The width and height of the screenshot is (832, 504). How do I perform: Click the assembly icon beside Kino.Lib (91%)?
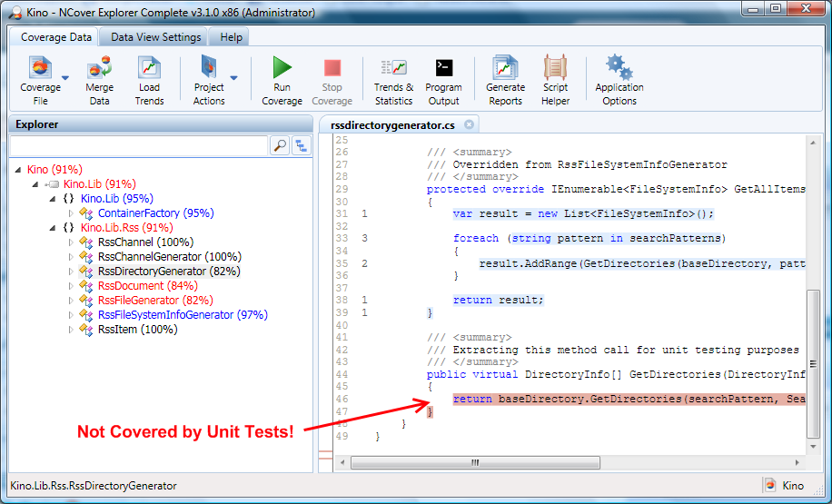(52, 184)
